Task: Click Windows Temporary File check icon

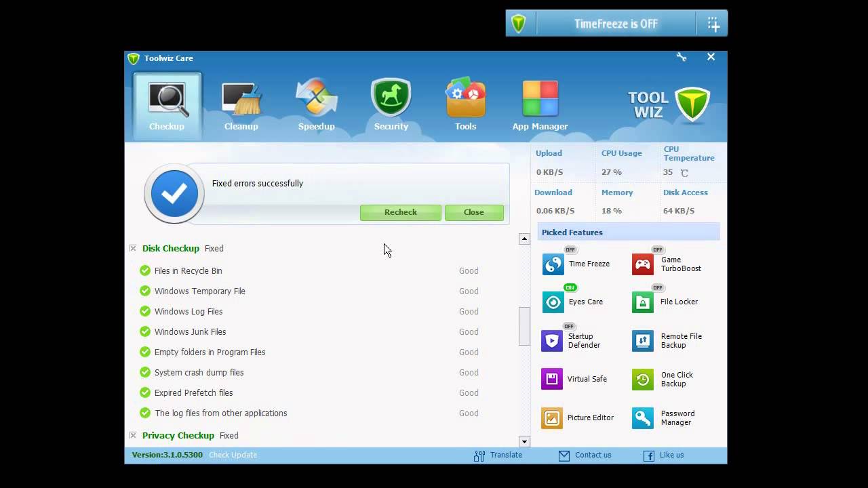Action: pos(144,291)
